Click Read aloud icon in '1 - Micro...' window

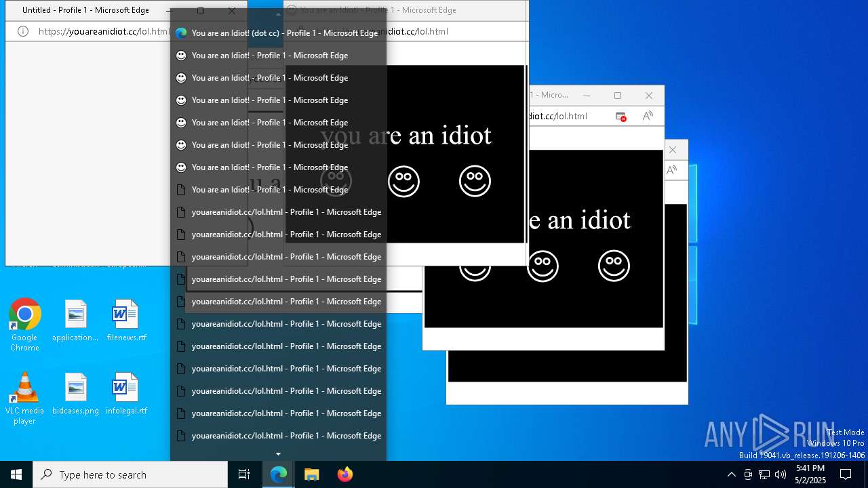pos(648,116)
